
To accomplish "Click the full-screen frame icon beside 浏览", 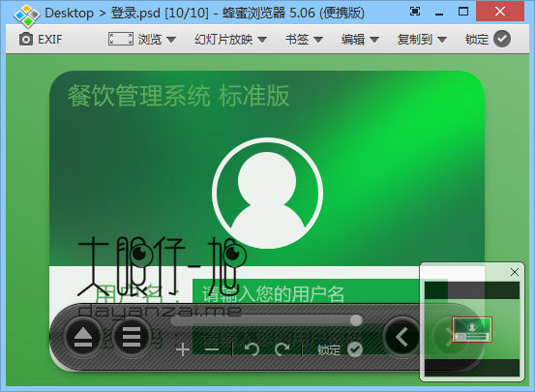I will click(x=120, y=39).
